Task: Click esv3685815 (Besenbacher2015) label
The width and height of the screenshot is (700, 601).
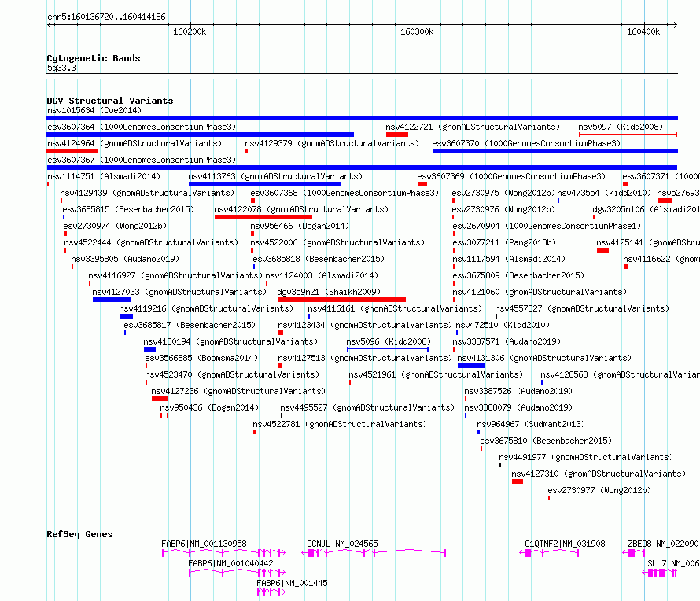Action: [x=128, y=209]
